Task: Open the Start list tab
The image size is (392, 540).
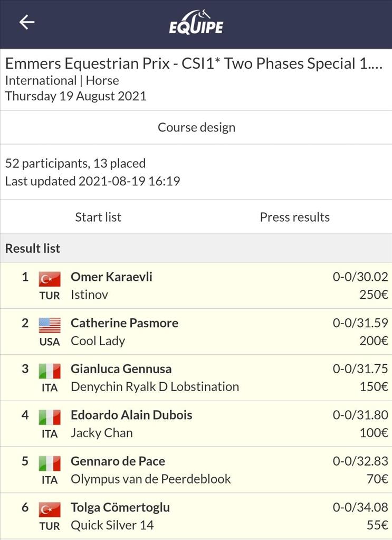Action: point(98,217)
